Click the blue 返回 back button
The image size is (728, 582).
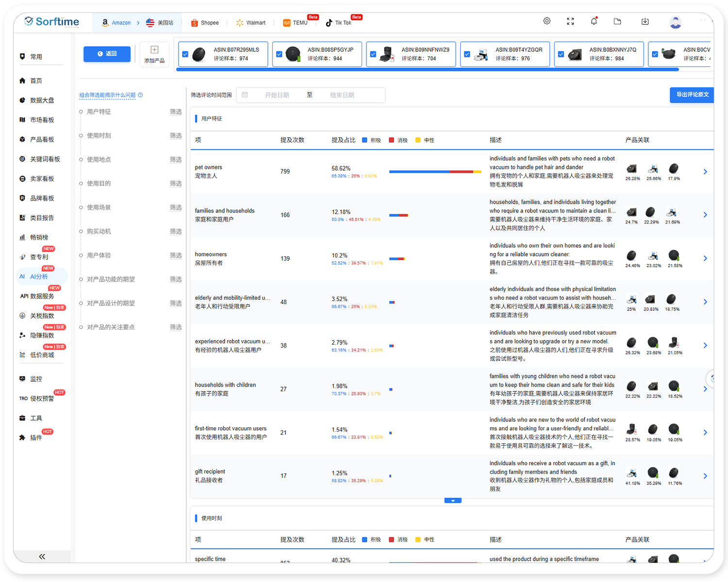(107, 54)
